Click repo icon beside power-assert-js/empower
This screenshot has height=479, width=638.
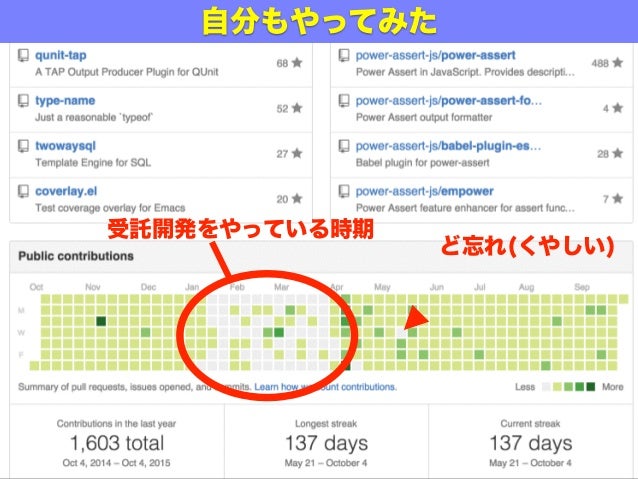click(x=344, y=190)
